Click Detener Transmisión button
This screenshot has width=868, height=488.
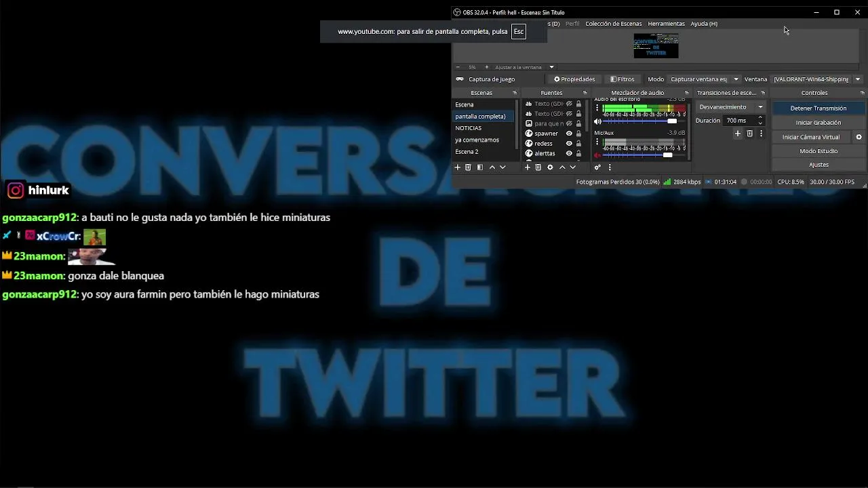818,108
